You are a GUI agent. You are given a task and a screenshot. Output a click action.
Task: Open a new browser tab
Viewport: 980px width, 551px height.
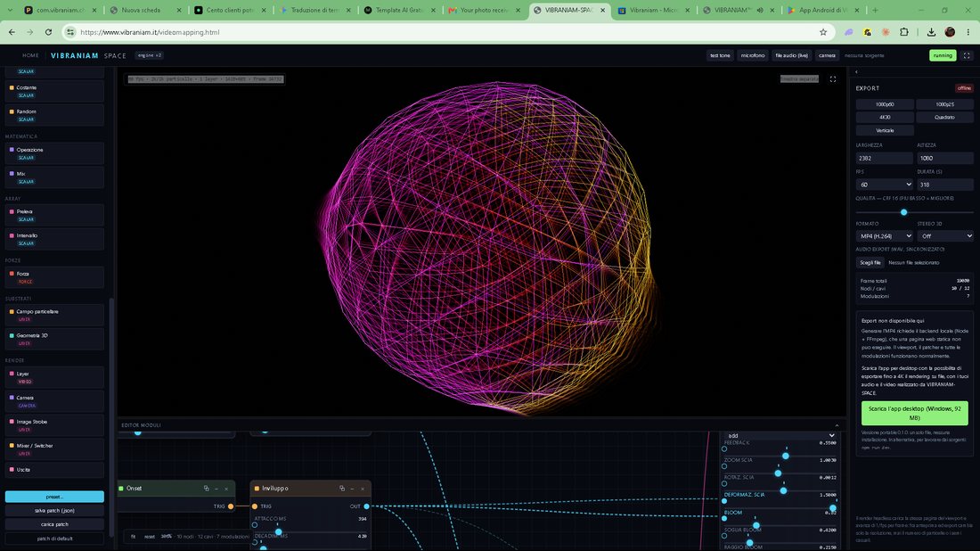[x=875, y=10]
